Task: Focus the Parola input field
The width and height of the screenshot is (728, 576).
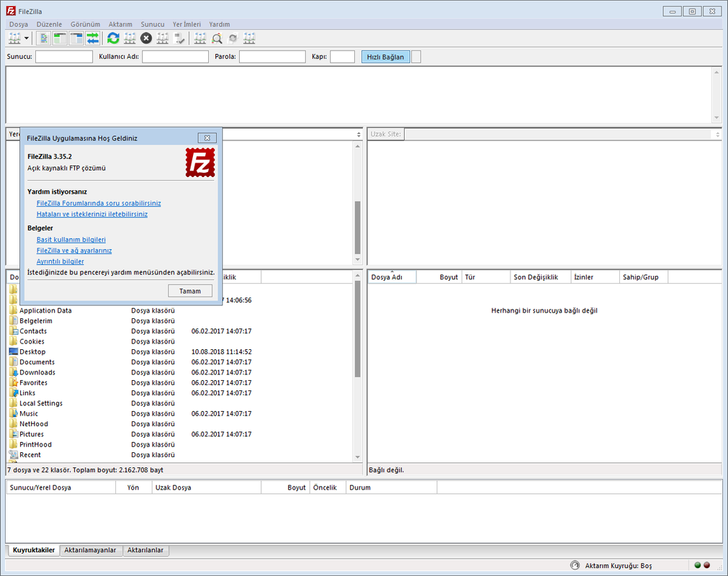Action: tap(272, 57)
